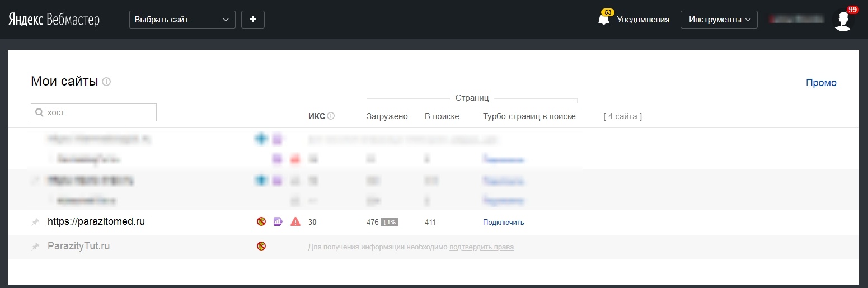This screenshot has width=868, height=288.
Task: Click the ИКС value 30
Action: 312,222
